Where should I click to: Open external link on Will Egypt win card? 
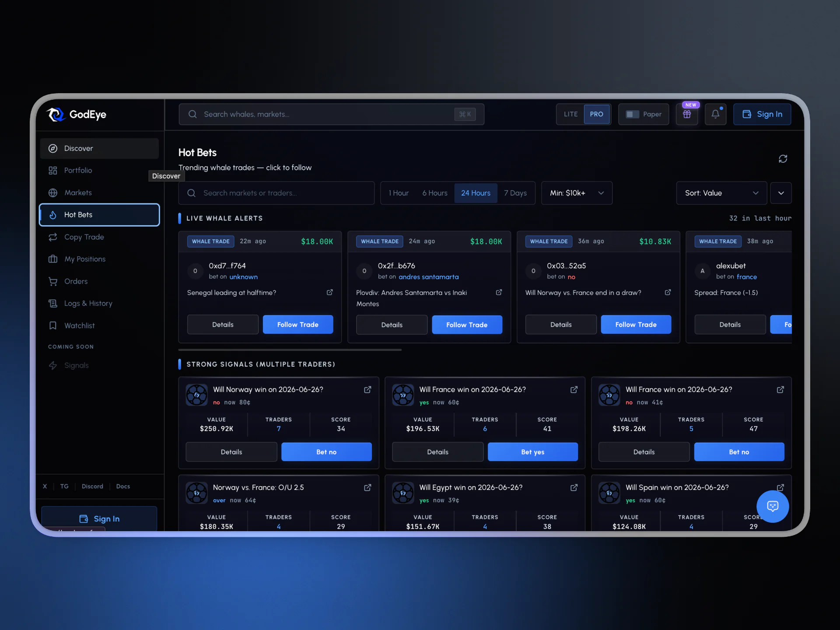click(x=574, y=487)
